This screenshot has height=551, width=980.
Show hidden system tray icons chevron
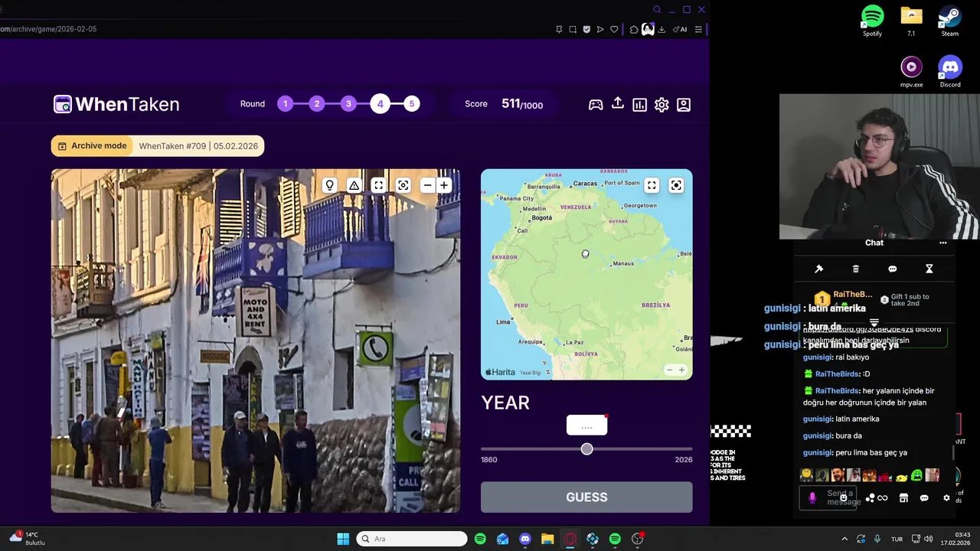844,539
